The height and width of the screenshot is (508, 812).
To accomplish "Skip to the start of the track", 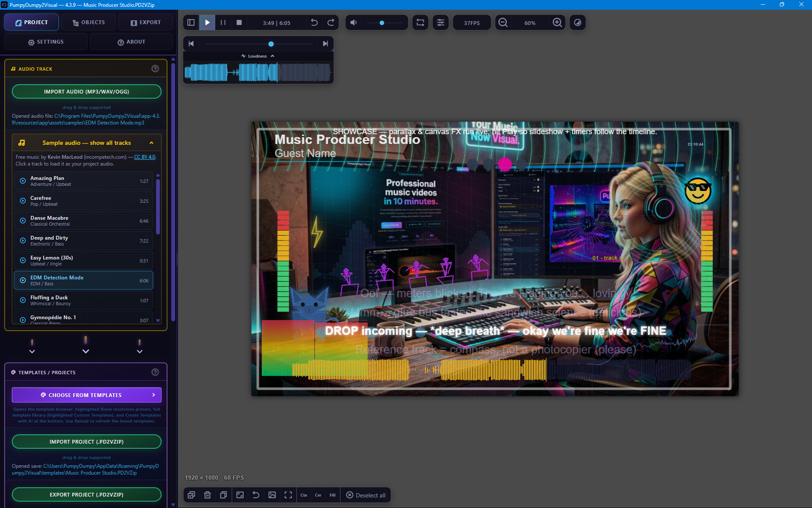I will pyautogui.click(x=191, y=44).
